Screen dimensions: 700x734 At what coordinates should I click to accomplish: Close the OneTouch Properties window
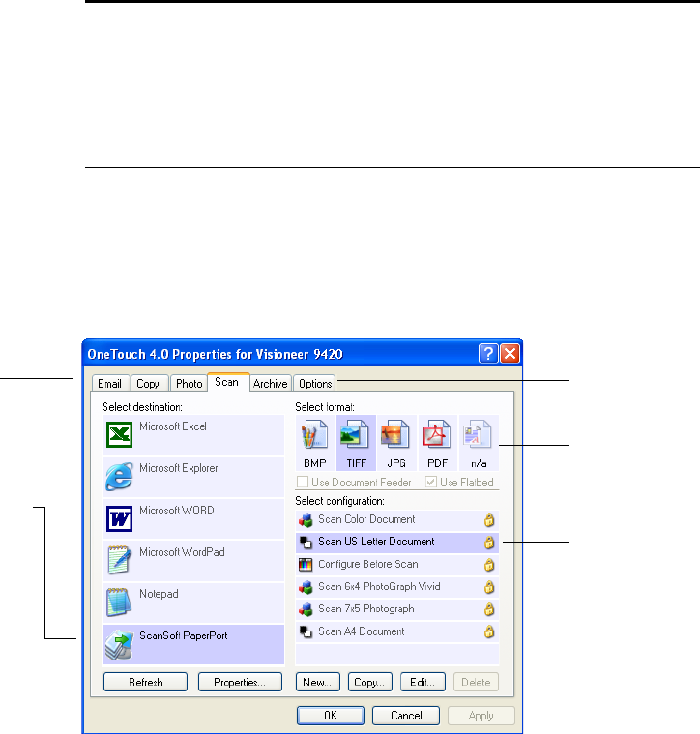(510, 353)
